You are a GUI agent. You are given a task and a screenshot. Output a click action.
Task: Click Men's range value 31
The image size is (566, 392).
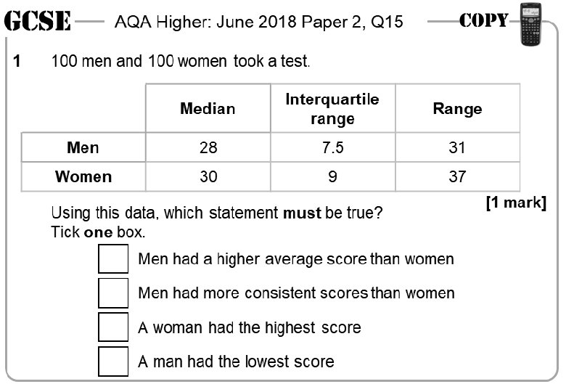coord(457,147)
